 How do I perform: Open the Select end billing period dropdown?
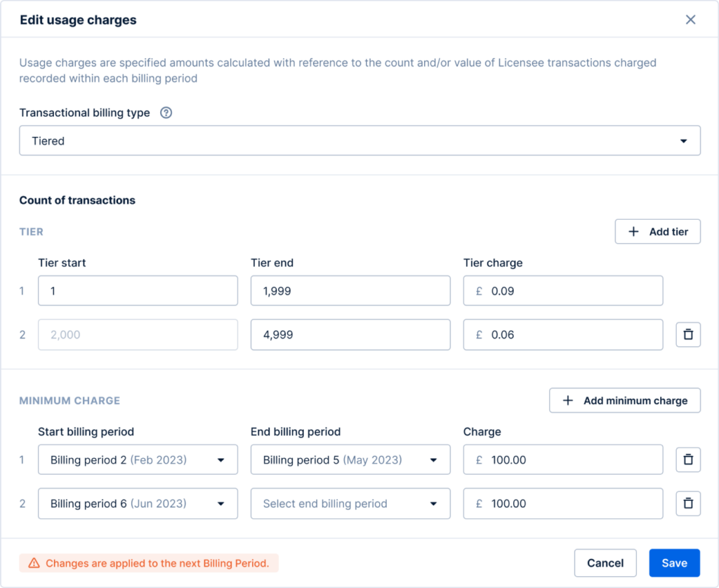pos(350,503)
